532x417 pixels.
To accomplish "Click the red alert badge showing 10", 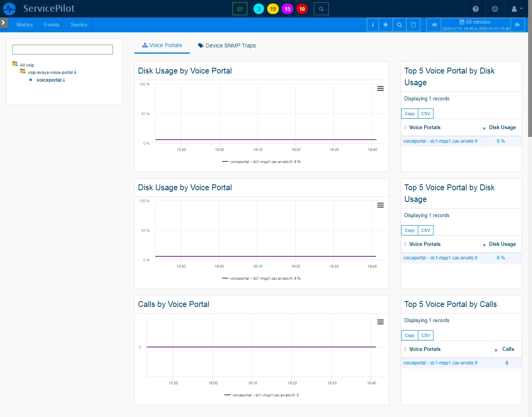I will [x=302, y=9].
